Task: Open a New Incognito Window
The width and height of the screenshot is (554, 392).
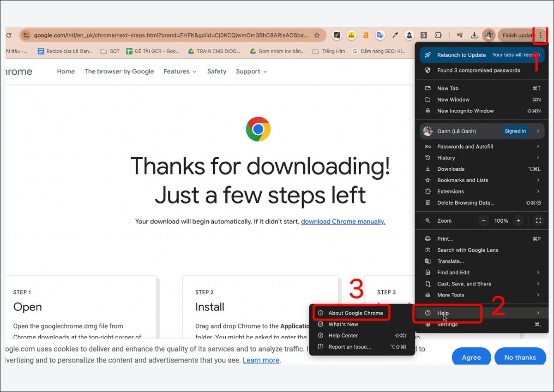Action: (482, 111)
